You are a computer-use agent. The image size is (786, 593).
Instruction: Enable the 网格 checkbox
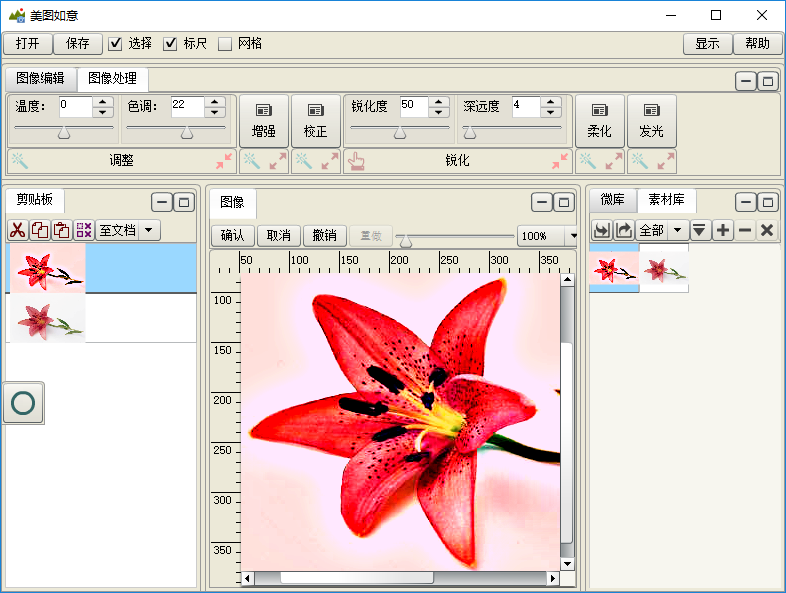tap(225, 44)
